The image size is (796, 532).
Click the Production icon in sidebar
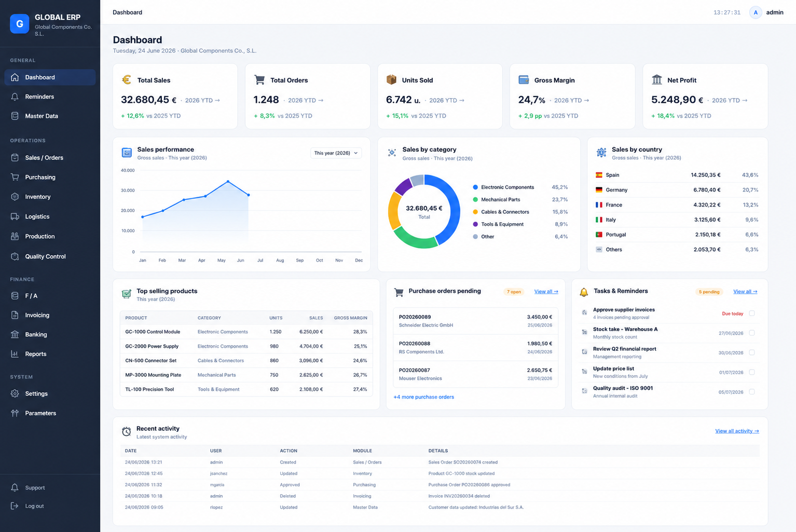pos(15,236)
